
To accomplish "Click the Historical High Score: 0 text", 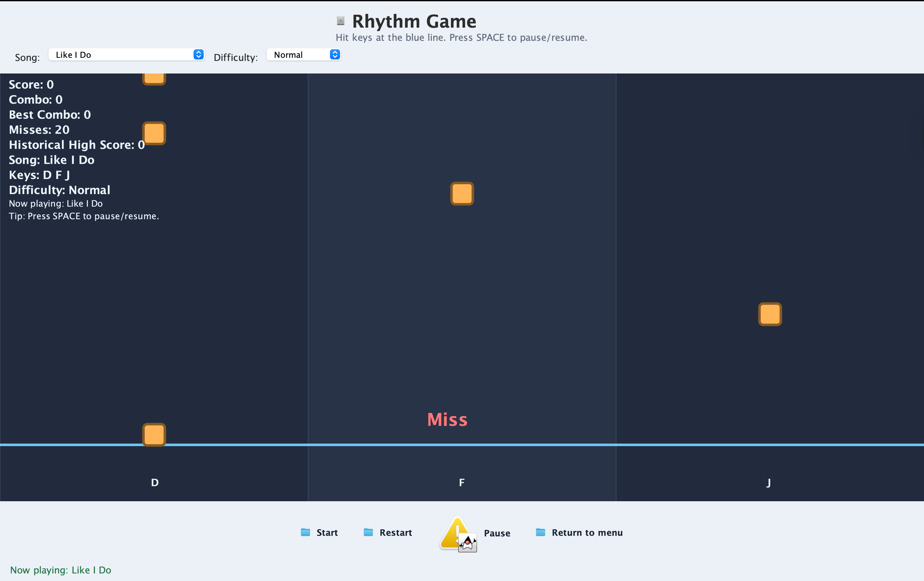I will [x=77, y=145].
